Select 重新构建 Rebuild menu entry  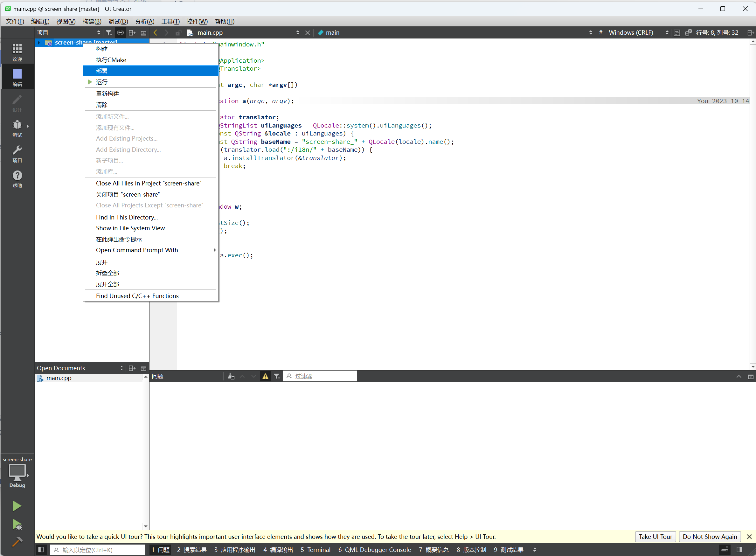[151, 94]
